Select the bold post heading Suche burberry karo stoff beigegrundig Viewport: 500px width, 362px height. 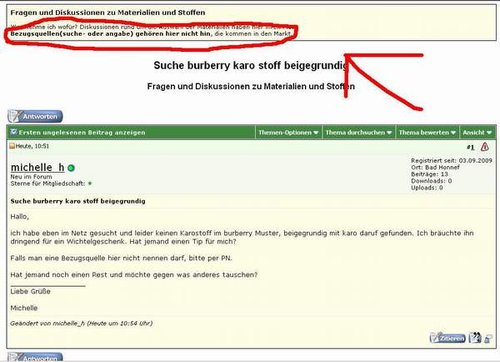(78, 201)
